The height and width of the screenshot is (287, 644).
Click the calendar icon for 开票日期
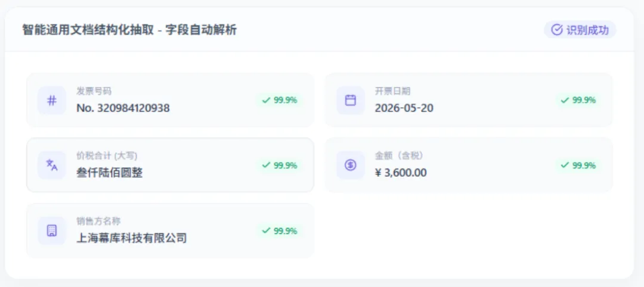click(351, 101)
